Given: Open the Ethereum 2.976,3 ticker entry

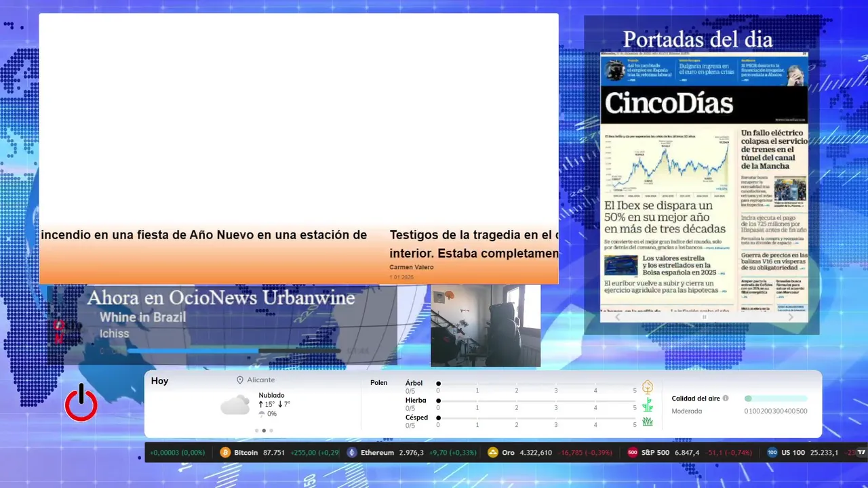Looking at the screenshot, I should pos(412,453).
